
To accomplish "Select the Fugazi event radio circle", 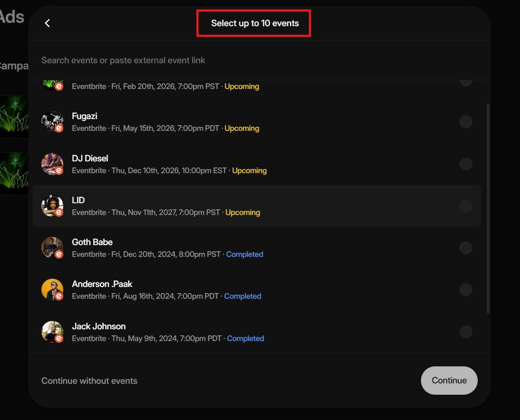I will [x=465, y=122].
